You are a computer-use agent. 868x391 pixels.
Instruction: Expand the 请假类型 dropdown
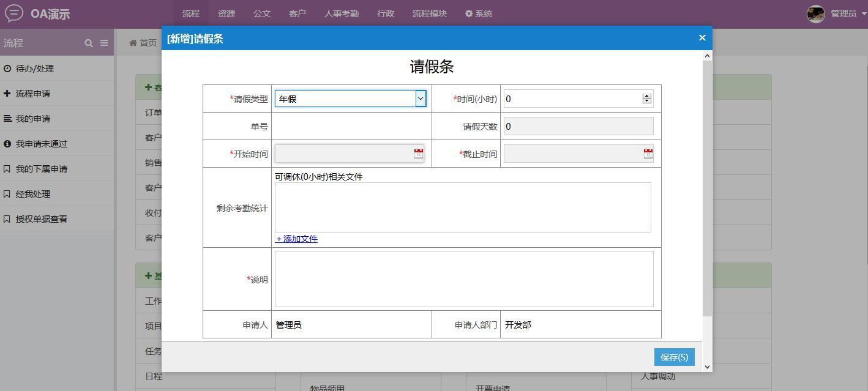(421, 99)
